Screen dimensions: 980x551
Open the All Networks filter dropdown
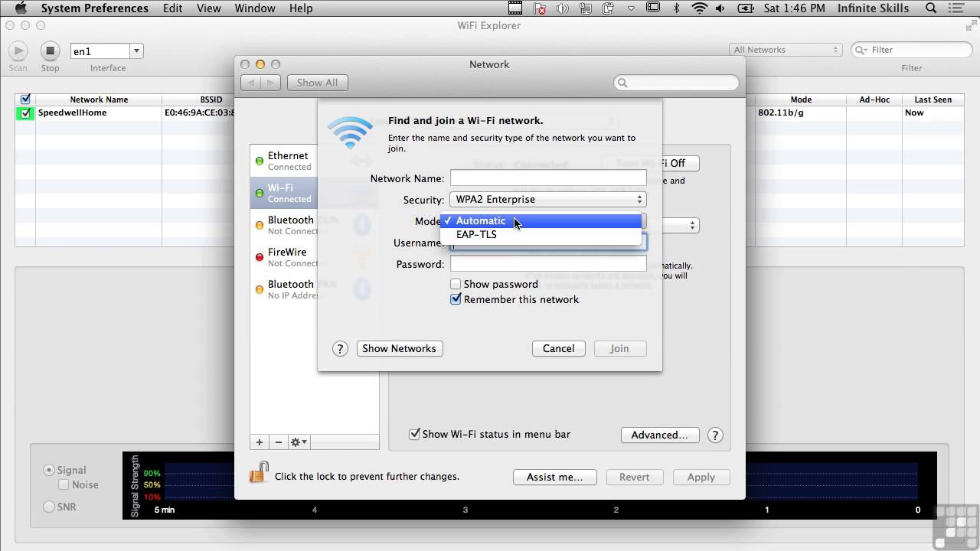[x=786, y=50]
